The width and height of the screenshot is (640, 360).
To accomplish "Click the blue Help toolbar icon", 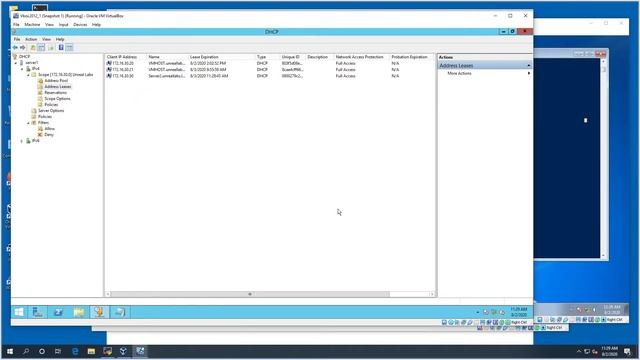I will 61,48.
